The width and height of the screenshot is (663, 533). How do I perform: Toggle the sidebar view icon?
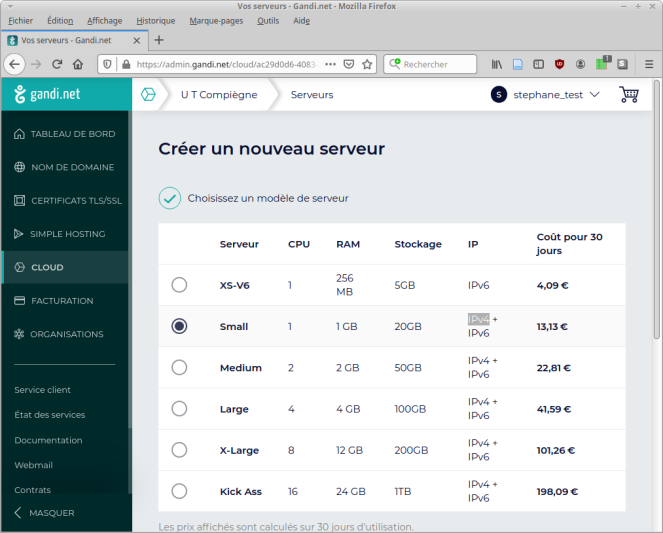(538, 64)
